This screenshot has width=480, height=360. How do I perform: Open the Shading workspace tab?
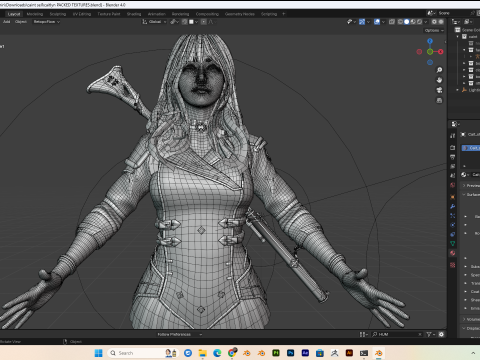click(134, 14)
